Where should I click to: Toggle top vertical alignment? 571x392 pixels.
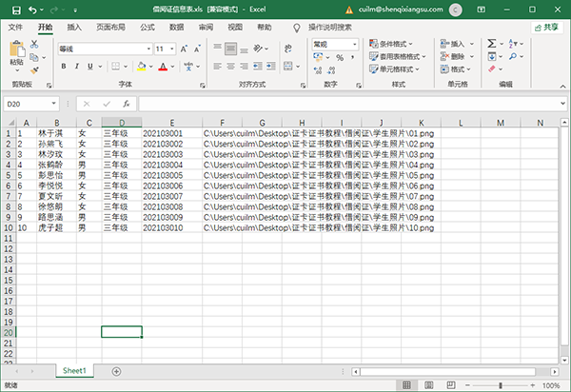[217, 49]
